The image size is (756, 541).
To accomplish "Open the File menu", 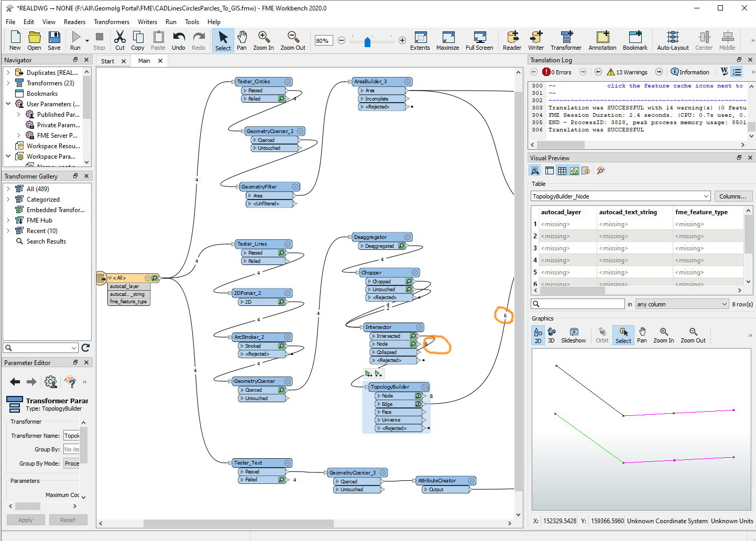I will [x=10, y=22].
